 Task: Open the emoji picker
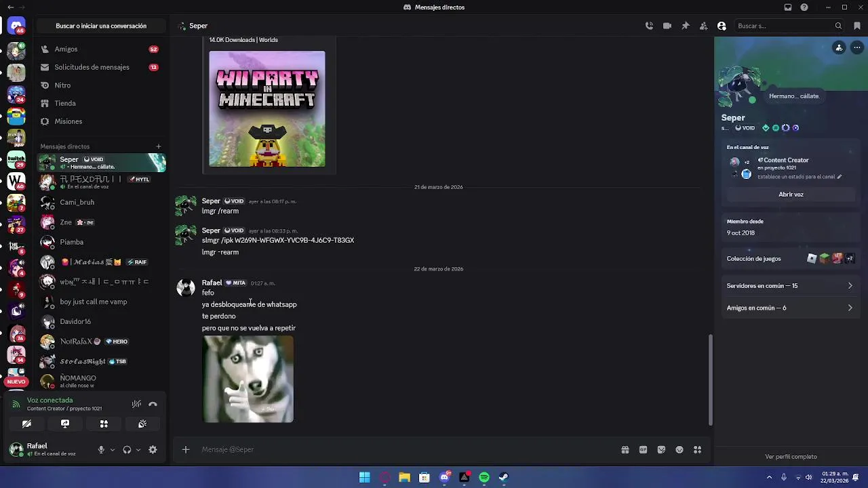coord(679,449)
